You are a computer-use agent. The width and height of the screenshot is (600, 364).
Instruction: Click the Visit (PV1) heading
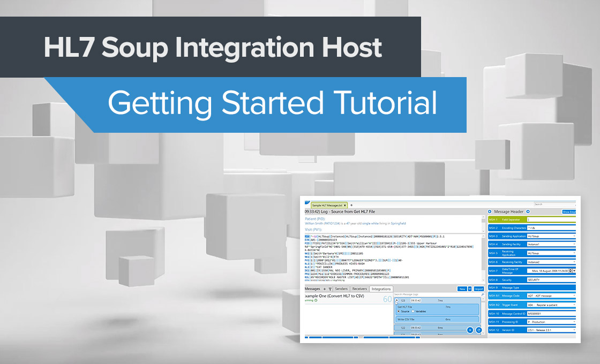313,230
